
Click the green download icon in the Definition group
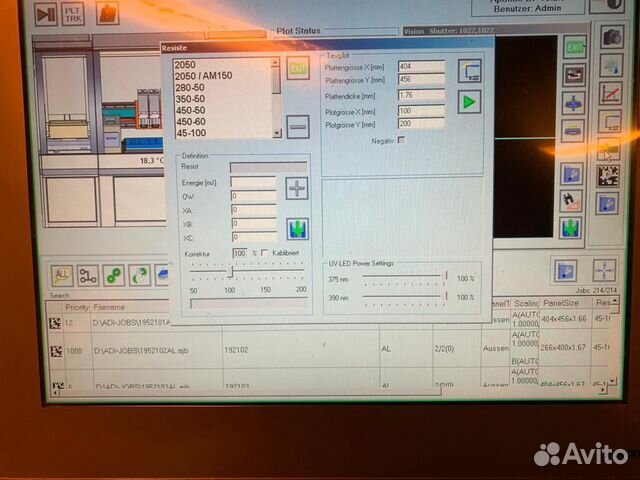298,229
